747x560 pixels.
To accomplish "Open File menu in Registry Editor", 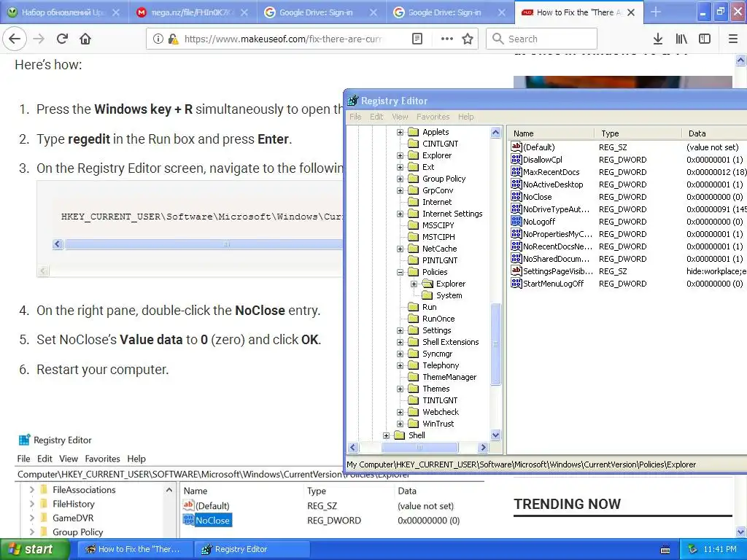I will point(355,117).
